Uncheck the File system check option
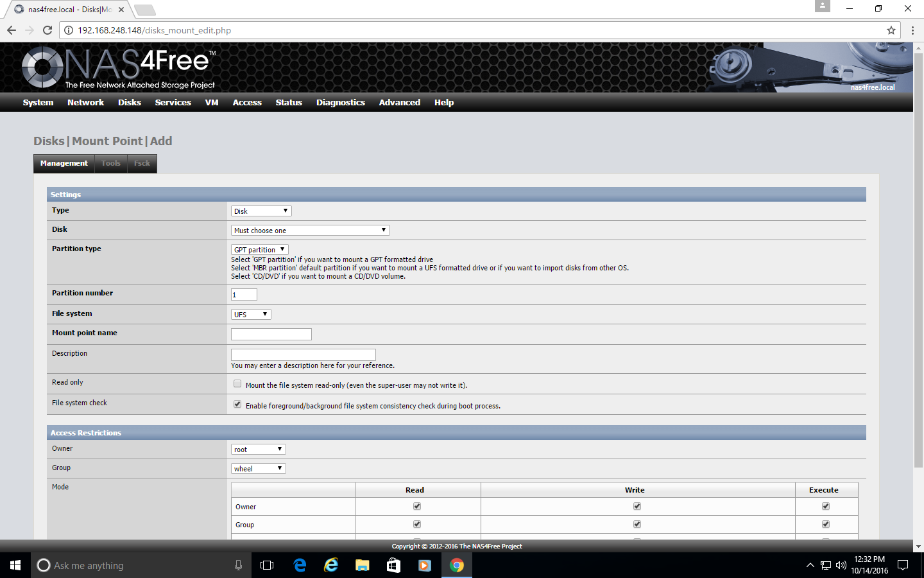 237,405
